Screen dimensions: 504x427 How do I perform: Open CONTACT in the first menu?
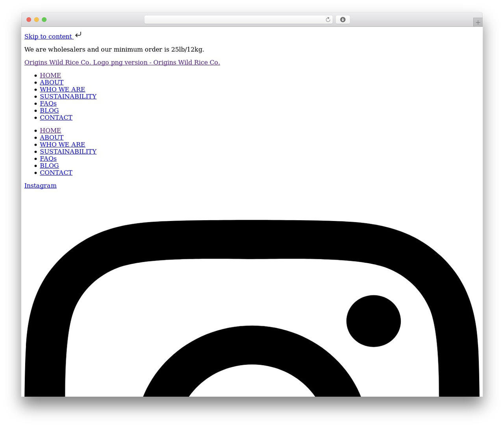tap(56, 118)
